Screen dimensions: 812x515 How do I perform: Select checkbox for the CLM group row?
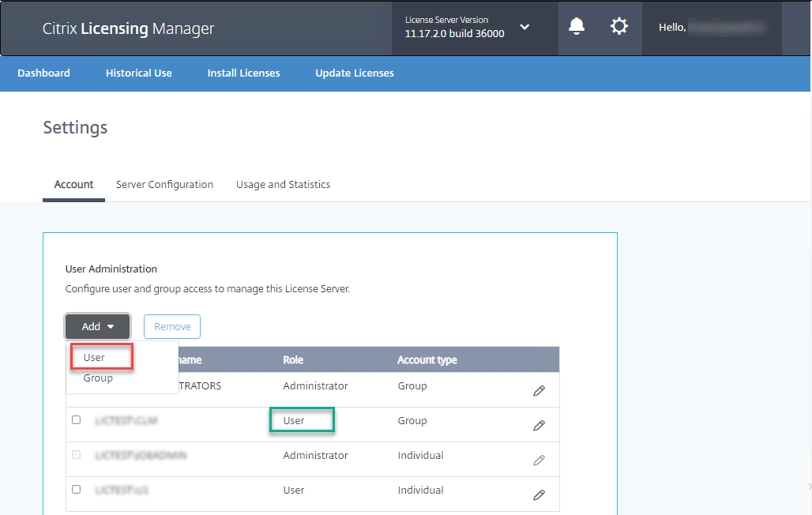[77, 420]
